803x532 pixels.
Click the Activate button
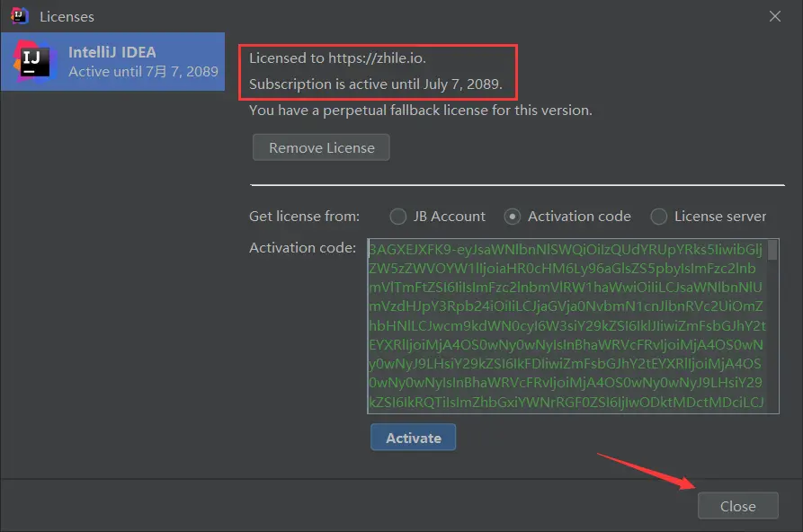(x=414, y=438)
